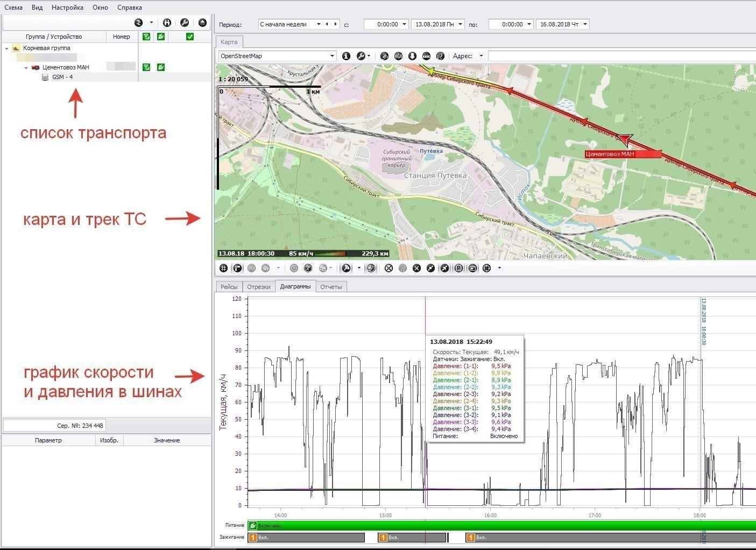The height and width of the screenshot is (550, 756).
Task: Click the greyed clock icon in lower toolbar
Action: [x=294, y=268]
